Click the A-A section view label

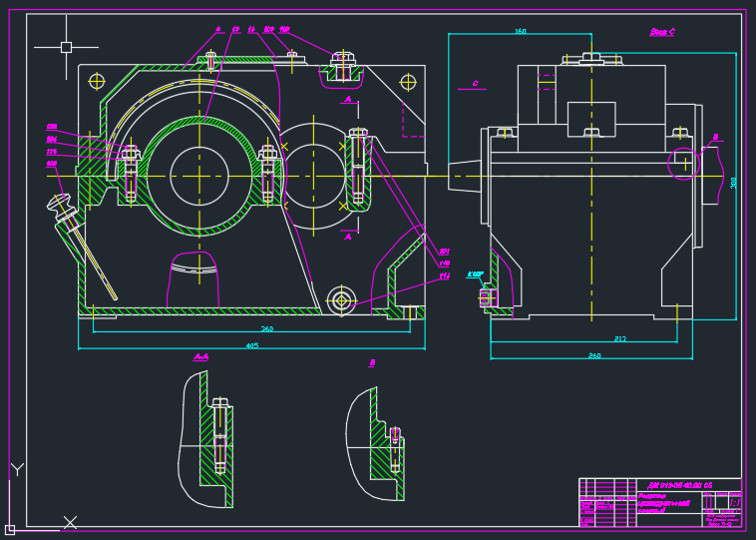click(x=200, y=356)
